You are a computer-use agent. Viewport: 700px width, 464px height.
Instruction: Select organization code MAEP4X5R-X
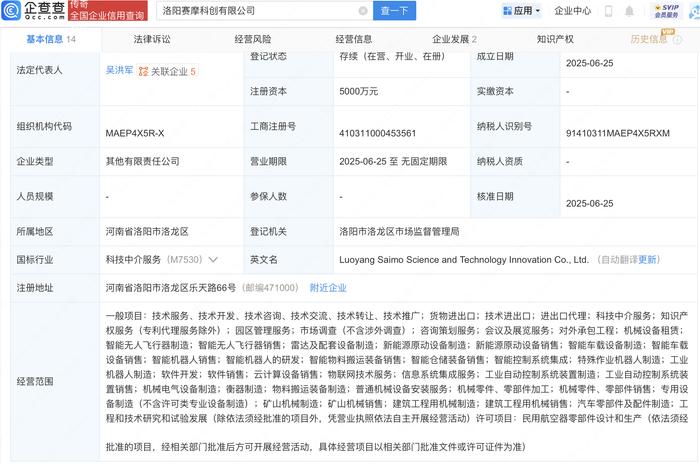(135, 133)
